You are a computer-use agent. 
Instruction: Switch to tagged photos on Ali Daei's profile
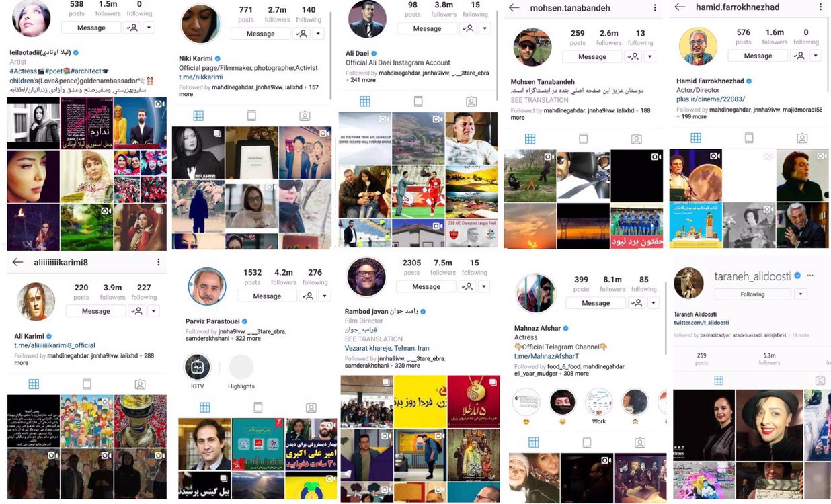tap(471, 101)
